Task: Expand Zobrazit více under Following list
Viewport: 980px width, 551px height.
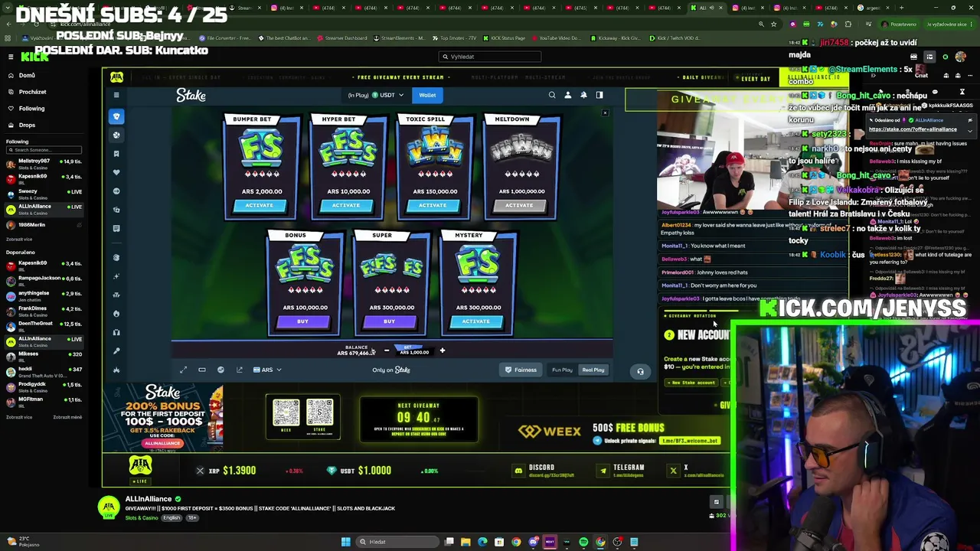Action: [19, 240]
